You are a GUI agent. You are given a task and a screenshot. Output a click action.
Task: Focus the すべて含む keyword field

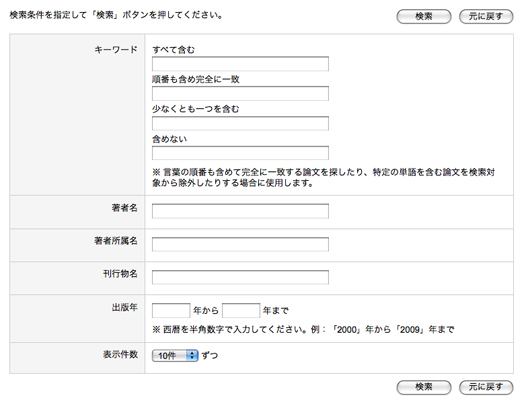coord(240,64)
